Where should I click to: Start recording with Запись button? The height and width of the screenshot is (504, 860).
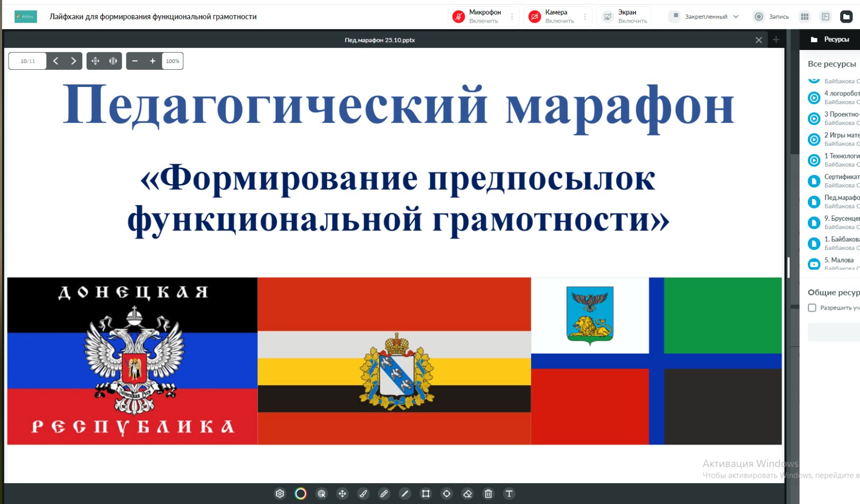[772, 17]
